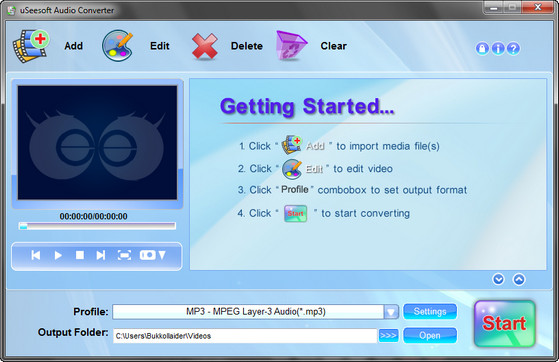
Task: Click the Add media film icon
Action: [31, 46]
